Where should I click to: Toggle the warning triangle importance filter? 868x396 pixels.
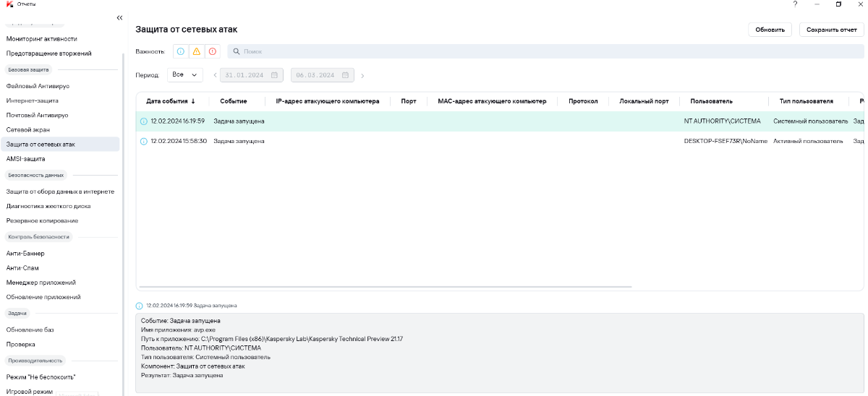196,51
